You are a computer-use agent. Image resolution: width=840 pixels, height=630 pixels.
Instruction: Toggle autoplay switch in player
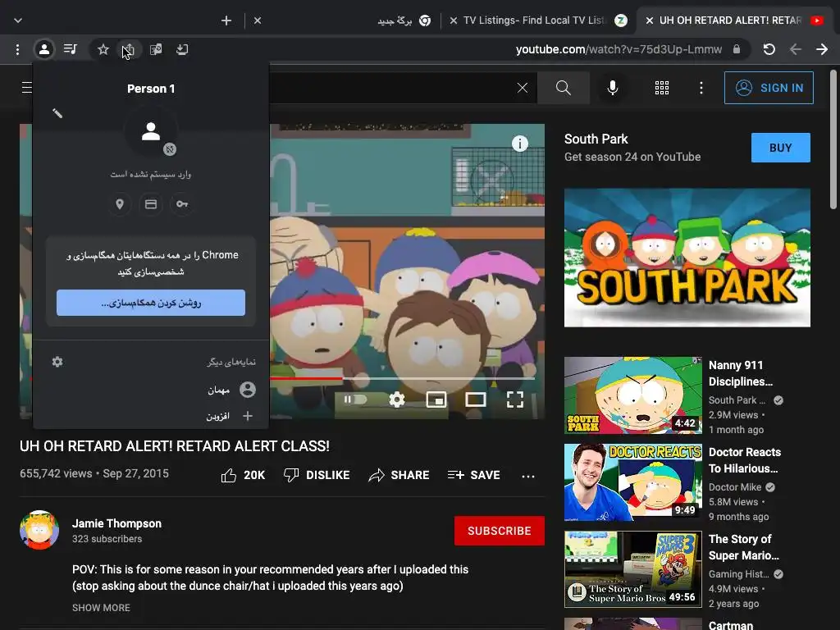[355, 399]
